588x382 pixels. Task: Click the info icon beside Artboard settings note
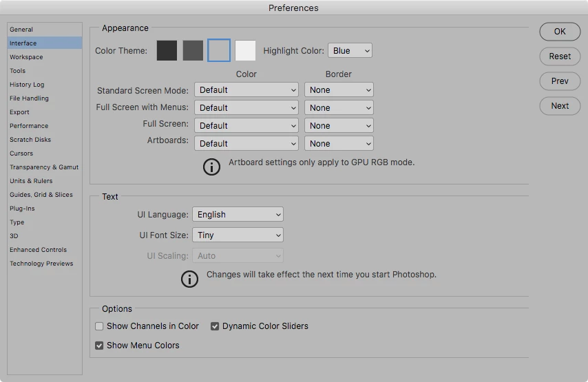211,167
